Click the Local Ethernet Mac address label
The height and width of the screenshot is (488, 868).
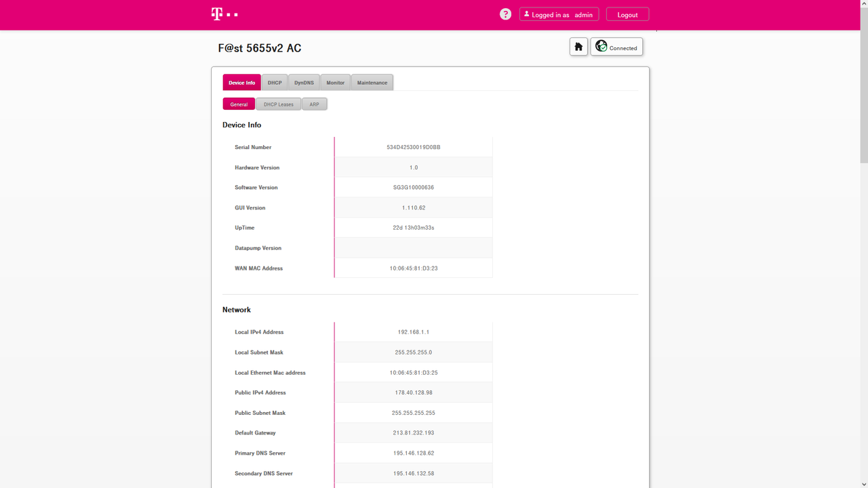pos(270,373)
